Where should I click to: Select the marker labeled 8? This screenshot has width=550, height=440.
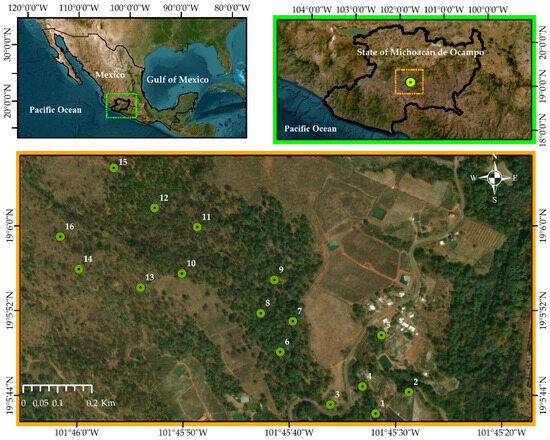(260, 313)
